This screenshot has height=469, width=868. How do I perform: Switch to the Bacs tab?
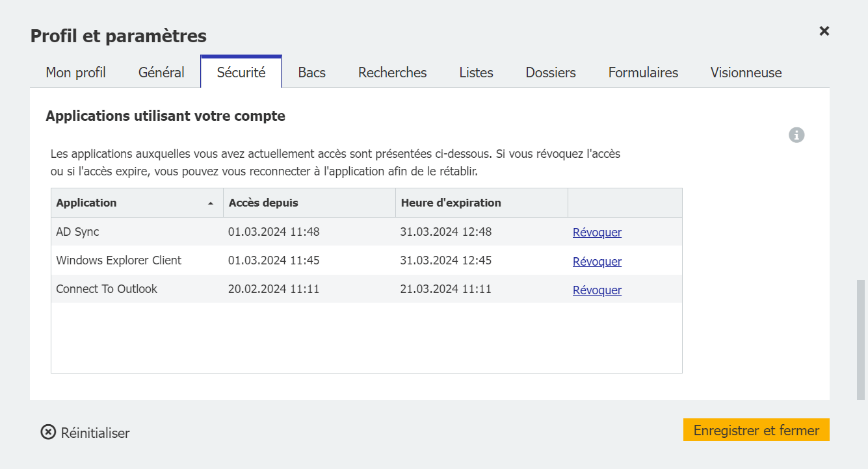[311, 72]
